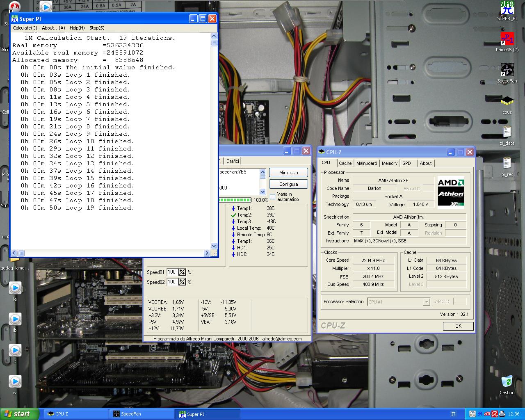Switch to the Mainboard tab in CPU-Z
Viewport: 525px width, 420px height.
click(367, 163)
